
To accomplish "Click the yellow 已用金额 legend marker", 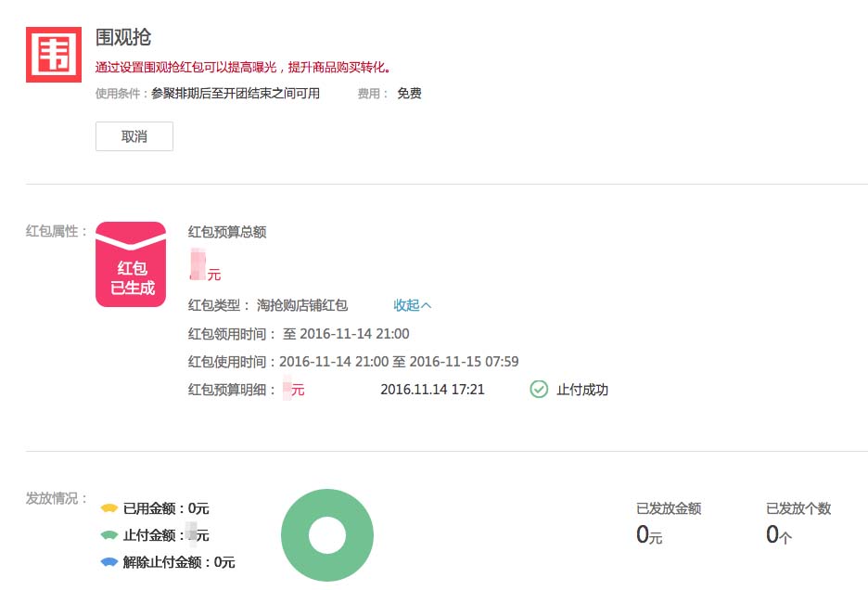I will tap(109, 508).
